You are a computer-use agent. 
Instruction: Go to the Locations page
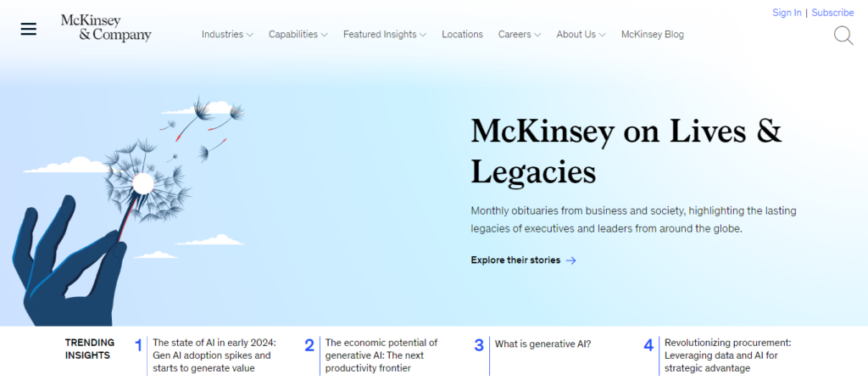(462, 35)
